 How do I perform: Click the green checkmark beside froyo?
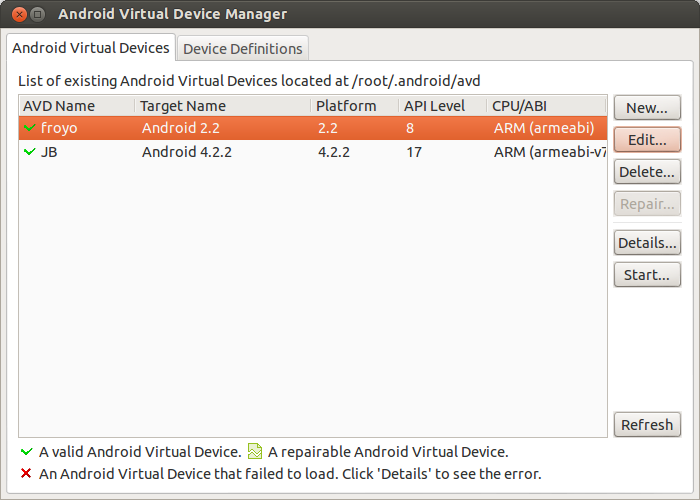29,128
